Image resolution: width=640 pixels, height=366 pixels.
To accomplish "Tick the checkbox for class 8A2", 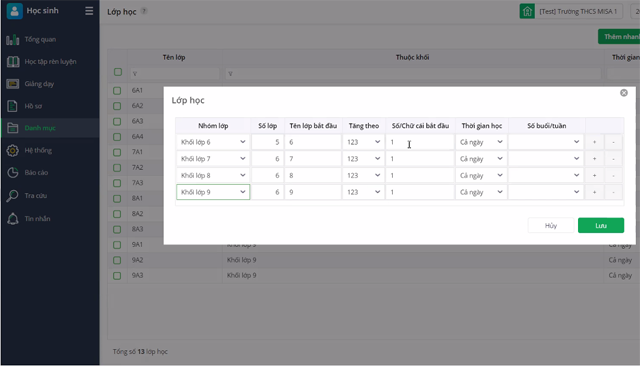I will coord(117,214).
